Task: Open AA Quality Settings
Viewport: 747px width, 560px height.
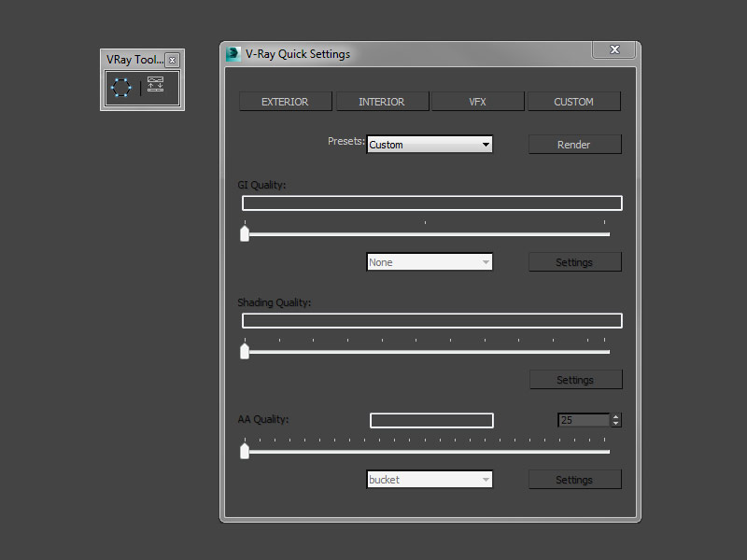Action: click(574, 480)
